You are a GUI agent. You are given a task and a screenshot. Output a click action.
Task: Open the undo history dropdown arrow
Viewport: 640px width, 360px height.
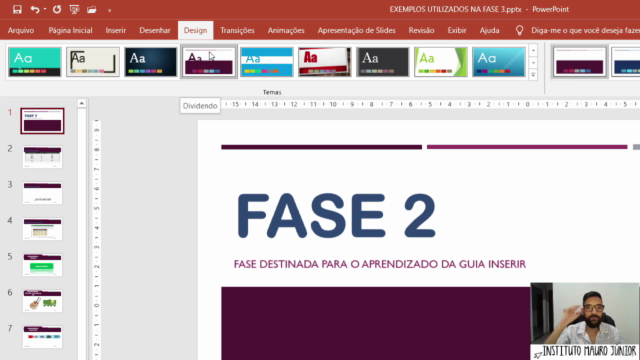(44, 9)
